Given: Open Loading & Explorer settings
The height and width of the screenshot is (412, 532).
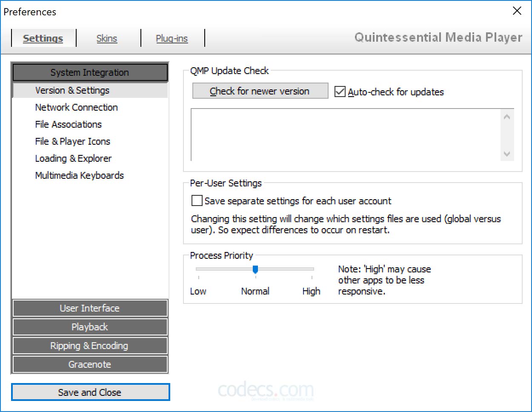Looking at the screenshot, I should click(73, 158).
